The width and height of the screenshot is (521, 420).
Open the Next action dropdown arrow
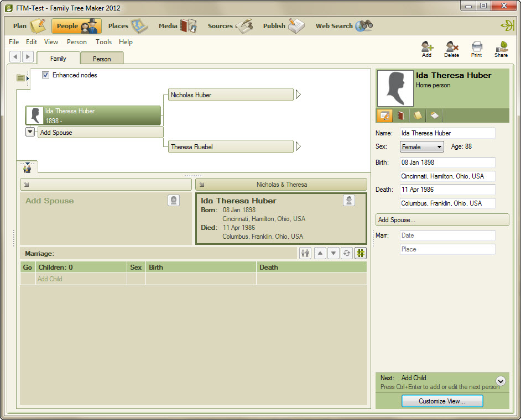(x=501, y=381)
